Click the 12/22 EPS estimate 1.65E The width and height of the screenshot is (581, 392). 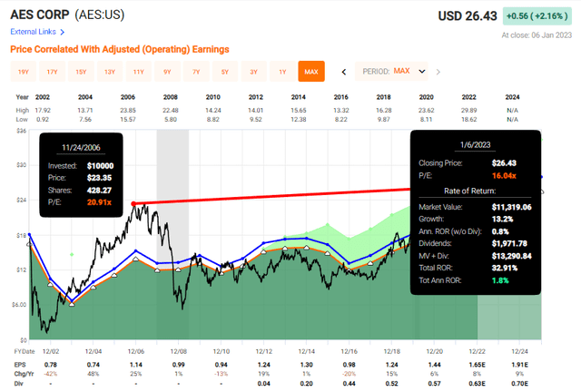click(478, 365)
